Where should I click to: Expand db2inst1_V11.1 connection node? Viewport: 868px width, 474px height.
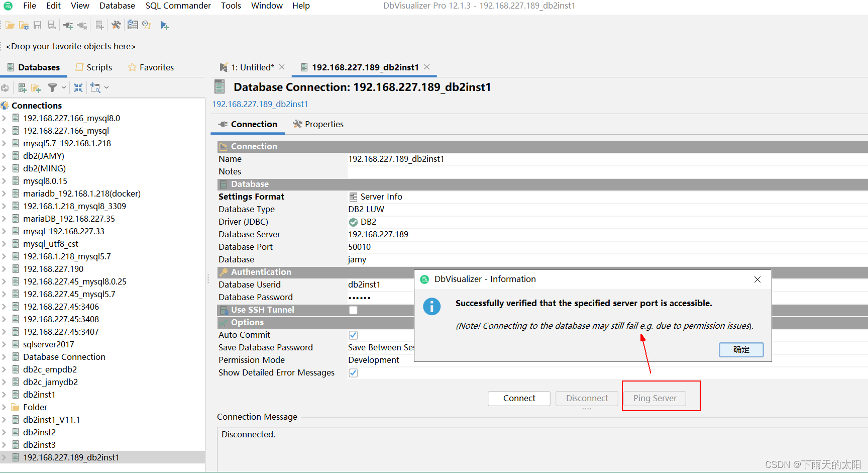(x=4, y=420)
